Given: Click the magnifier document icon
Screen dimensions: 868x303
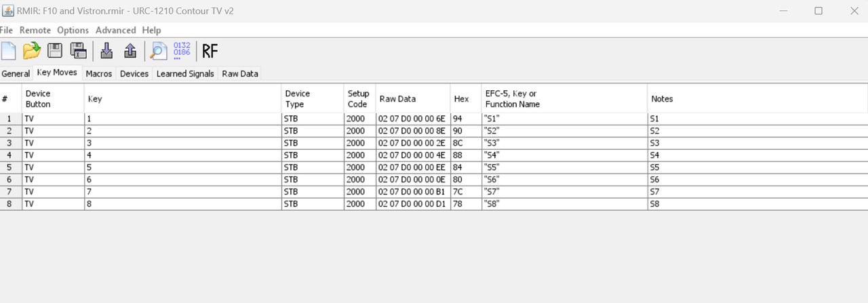Looking at the screenshot, I should (159, 51).
